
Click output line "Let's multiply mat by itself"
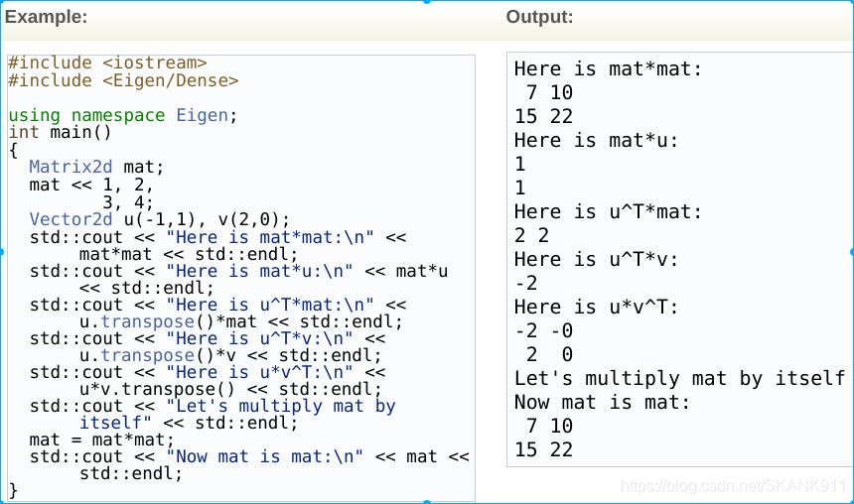coord(679,378)
